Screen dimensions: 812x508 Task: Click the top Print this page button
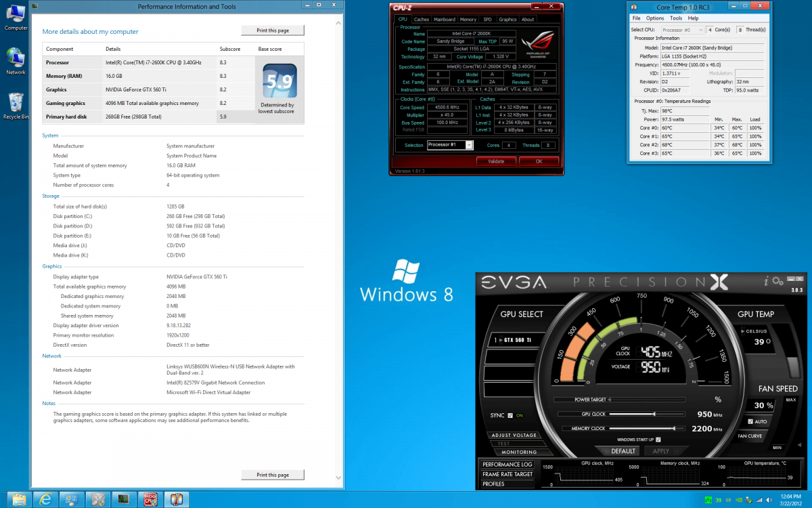273,30
